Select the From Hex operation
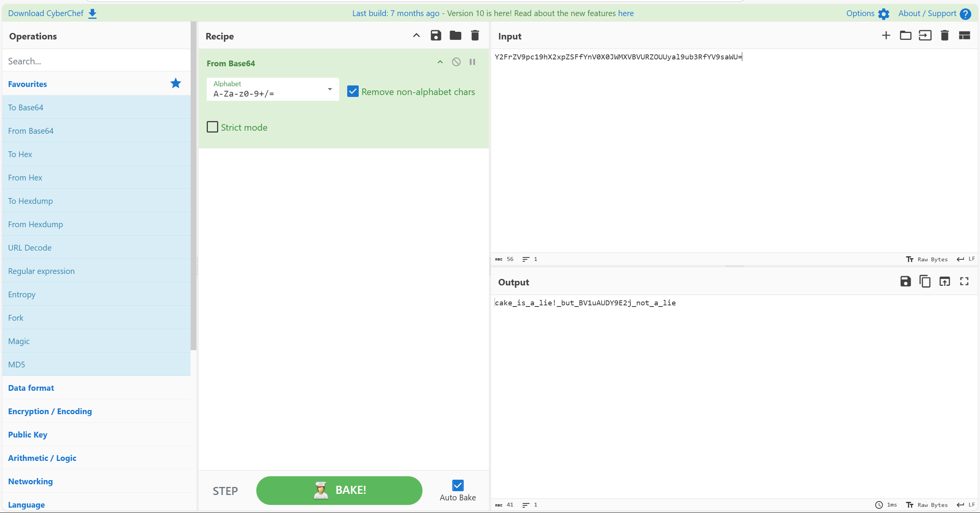The height and width of the screenshot is (513, 980). click(x=96, y=177)
